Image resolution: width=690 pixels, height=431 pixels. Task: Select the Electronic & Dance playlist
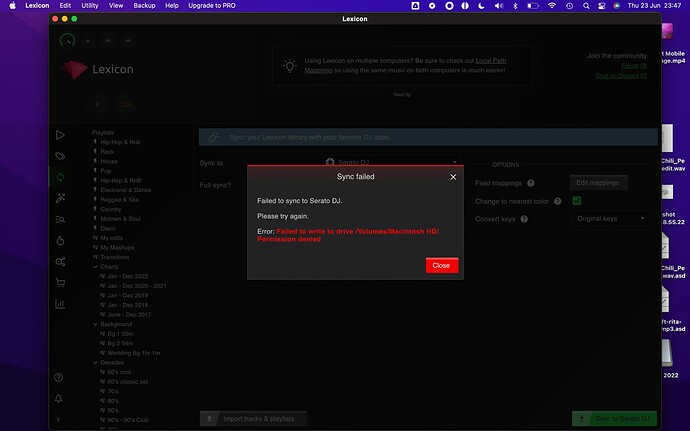point(125,190)
